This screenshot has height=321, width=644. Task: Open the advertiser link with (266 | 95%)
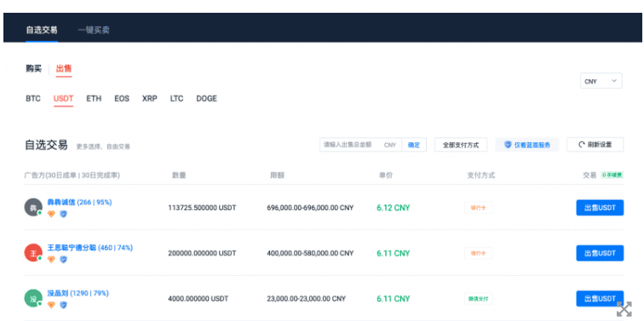pos(80,202)
